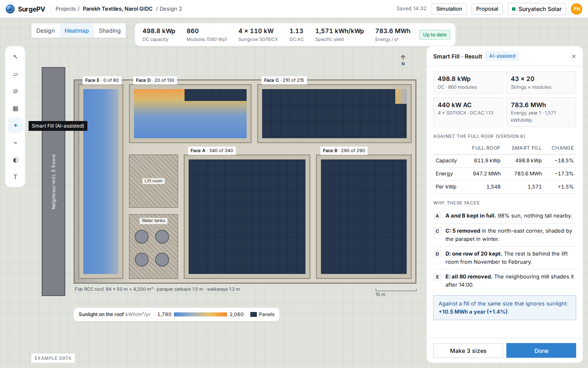The image size is (588, 368).
Task: Open Parekh Textiles, Narol GIDC breadcrumb
Action: [118, 9]
